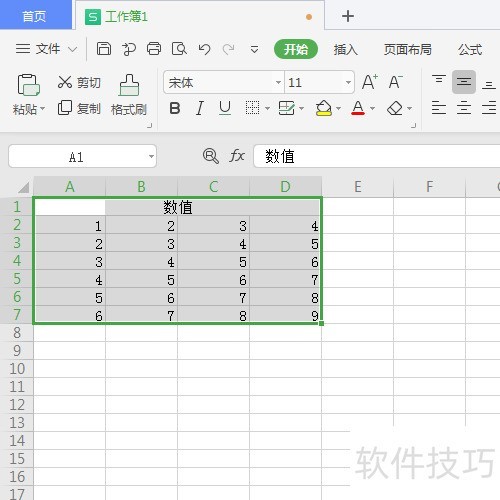
Task: Expand the fill color dropdown arrow
Action: click(338, 108)
